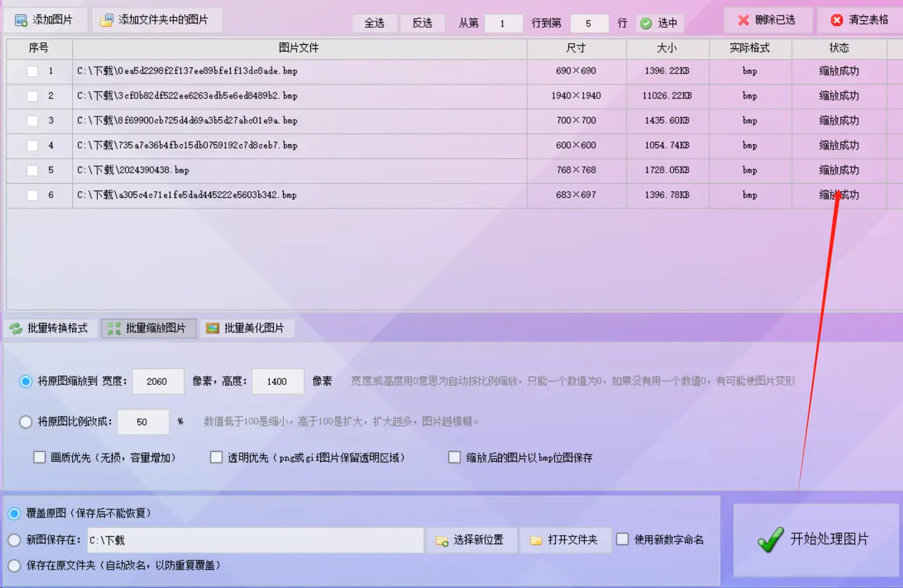903x588 pixels.
Task: Select 将原图缩放到 radio option
Action: [x=26, y=381]
